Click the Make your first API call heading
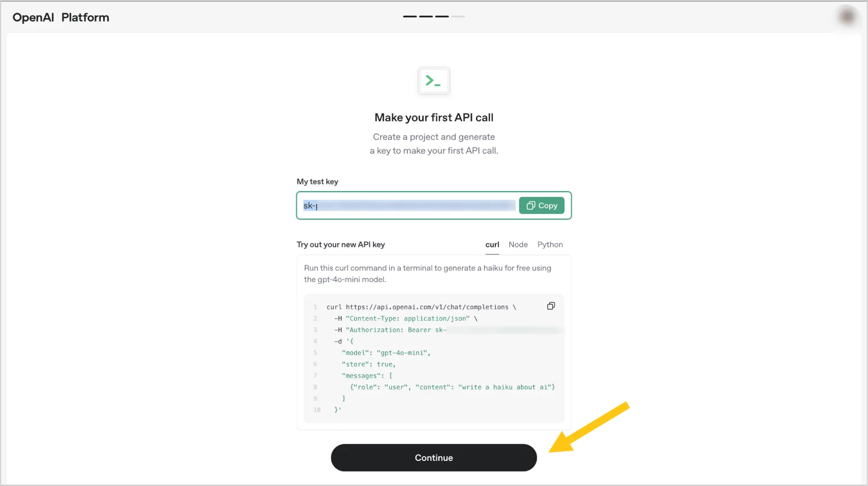This screenshot has width=868, height=486. tap(434, 118)
